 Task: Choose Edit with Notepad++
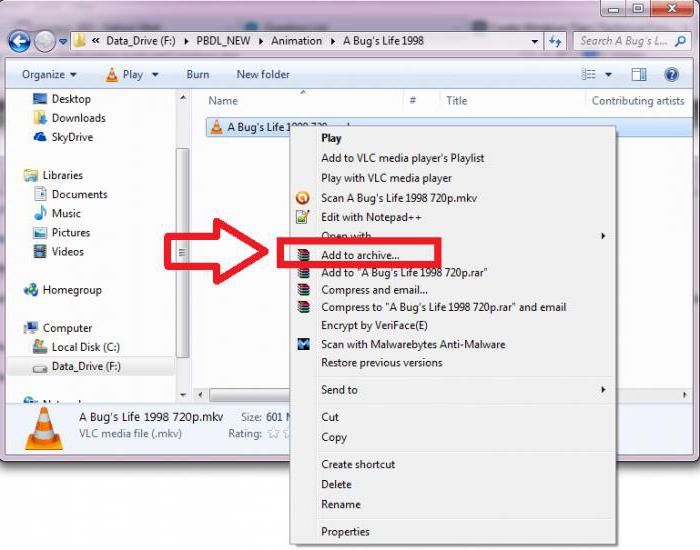tap(371, 217)
